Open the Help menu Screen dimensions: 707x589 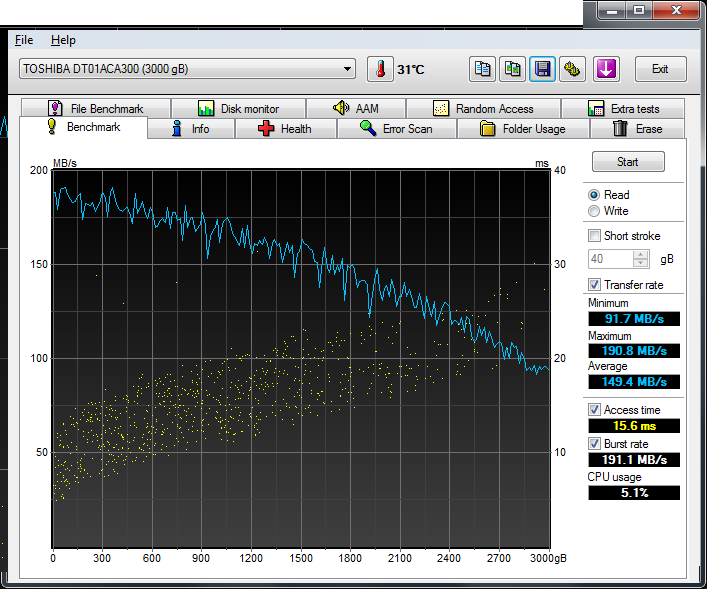63,40
